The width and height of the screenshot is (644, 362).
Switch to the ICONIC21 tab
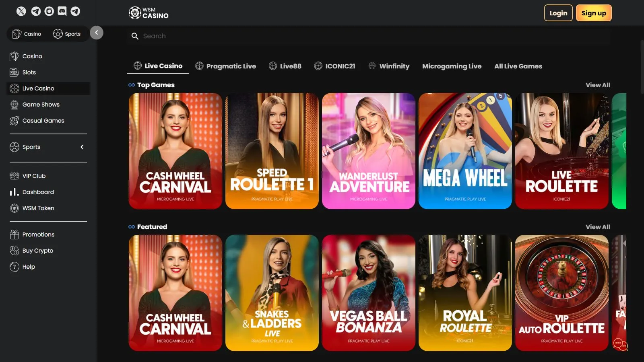click(x=335, y=66)
